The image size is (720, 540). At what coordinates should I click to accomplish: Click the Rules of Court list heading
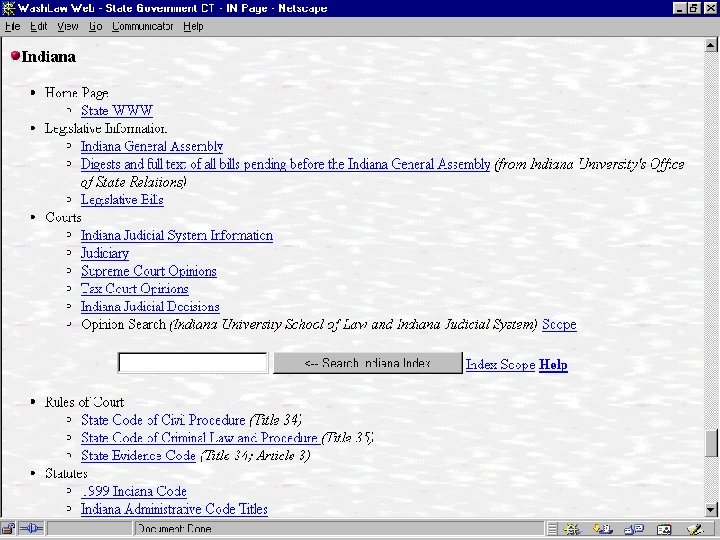pos(84,402)
